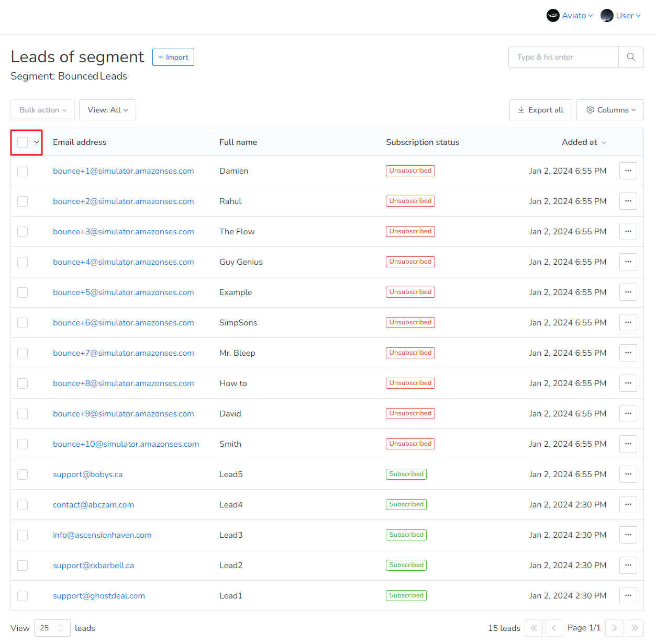The image size is (656, 644).
Task: Open the three-dot menu for Damien's row
Action: (628, 171)
